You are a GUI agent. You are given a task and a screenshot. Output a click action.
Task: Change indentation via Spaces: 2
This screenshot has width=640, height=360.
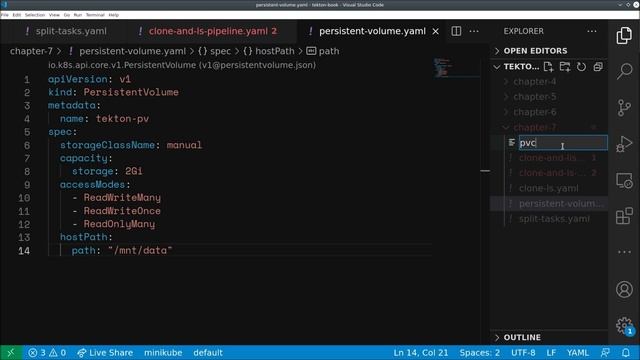(x=480, y=353)
